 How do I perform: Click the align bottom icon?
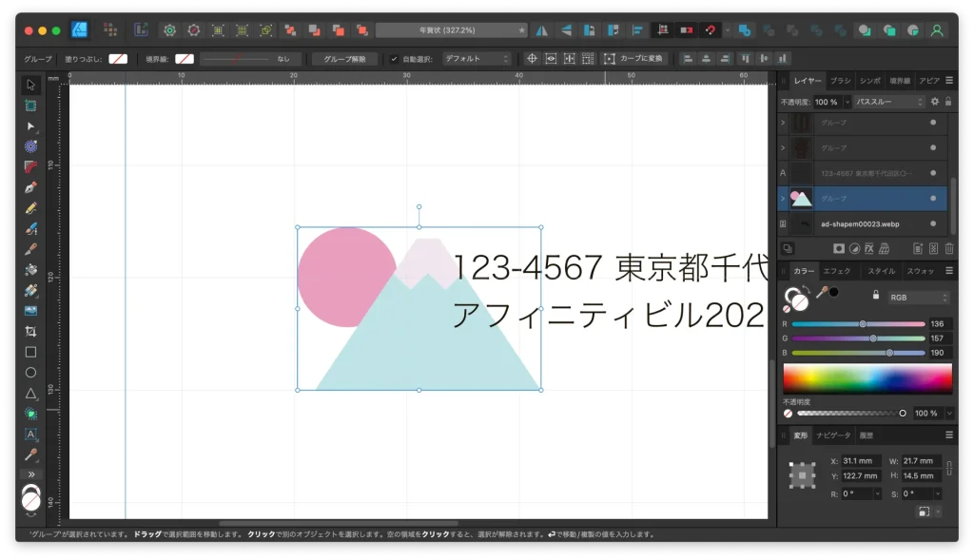pos(782,58)
